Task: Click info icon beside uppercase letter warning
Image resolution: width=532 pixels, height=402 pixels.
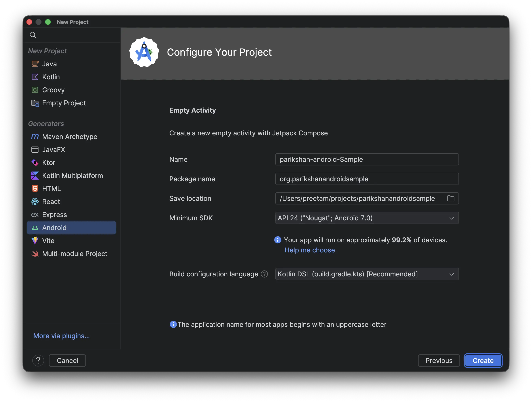Action: pyautogui.click(x=173, y=324)
